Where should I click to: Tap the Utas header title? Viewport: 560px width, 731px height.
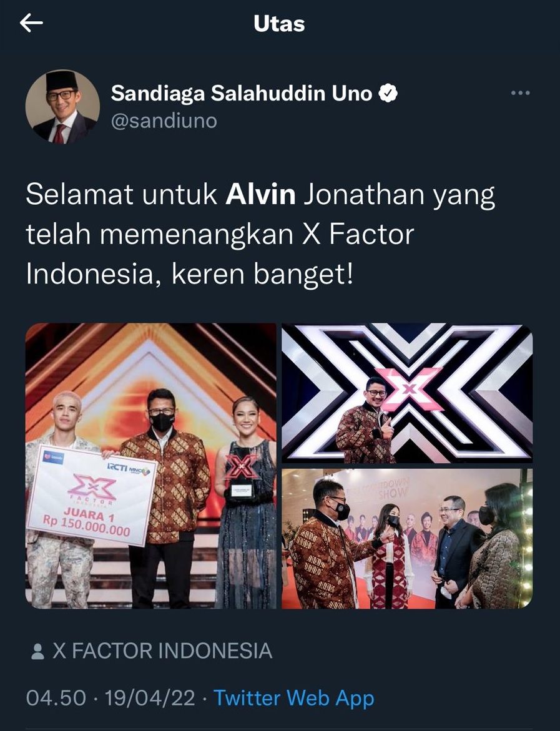click(279, 24)
